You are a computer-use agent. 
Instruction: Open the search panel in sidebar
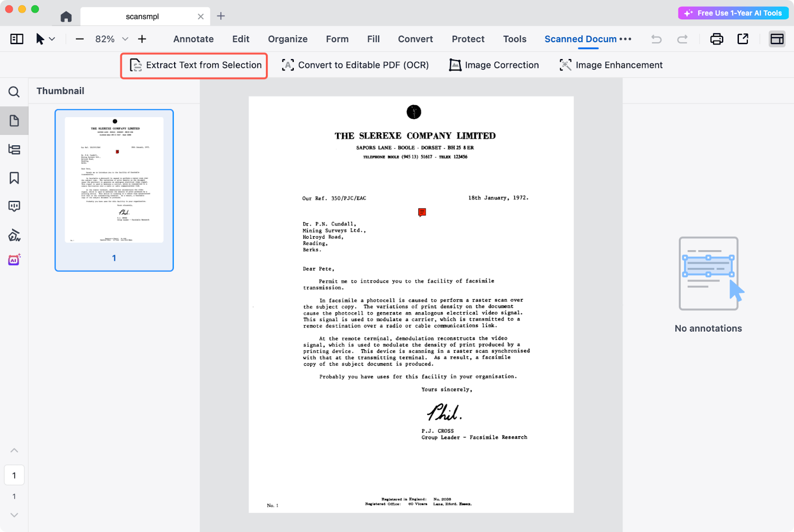click(x=14, y=92)
